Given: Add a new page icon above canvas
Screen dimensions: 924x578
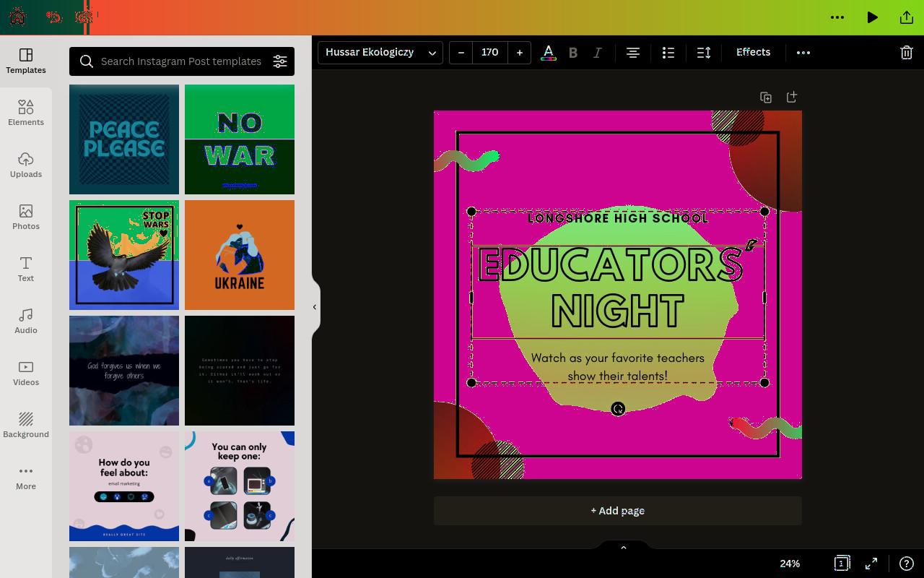Looking at the screenshot, I should point(792,97).
